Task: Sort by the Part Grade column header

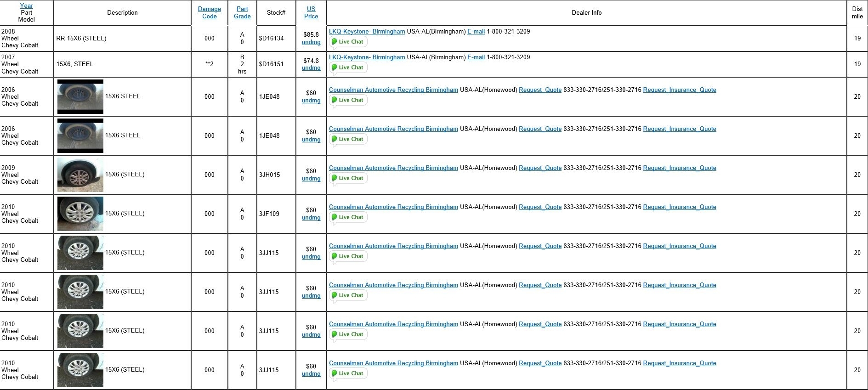Action: tap(242, 12)
